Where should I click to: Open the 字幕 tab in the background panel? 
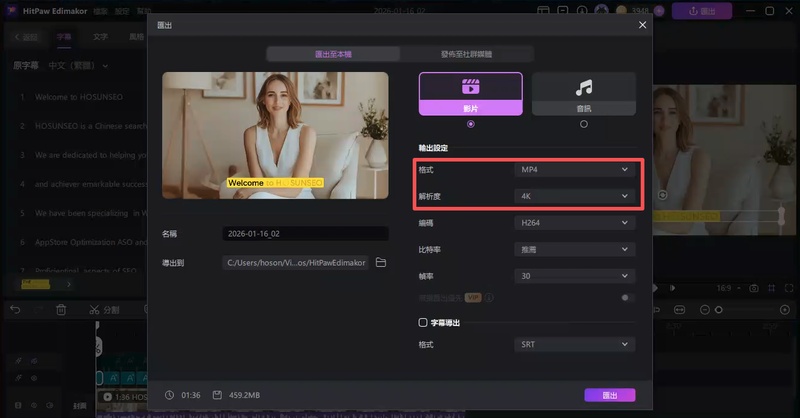[x=64, y=37]
